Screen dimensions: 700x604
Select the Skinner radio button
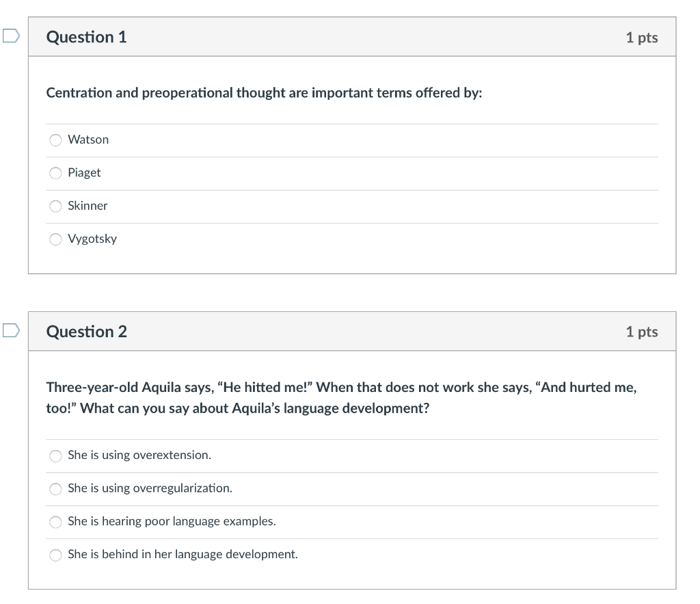tap(55, 207)
